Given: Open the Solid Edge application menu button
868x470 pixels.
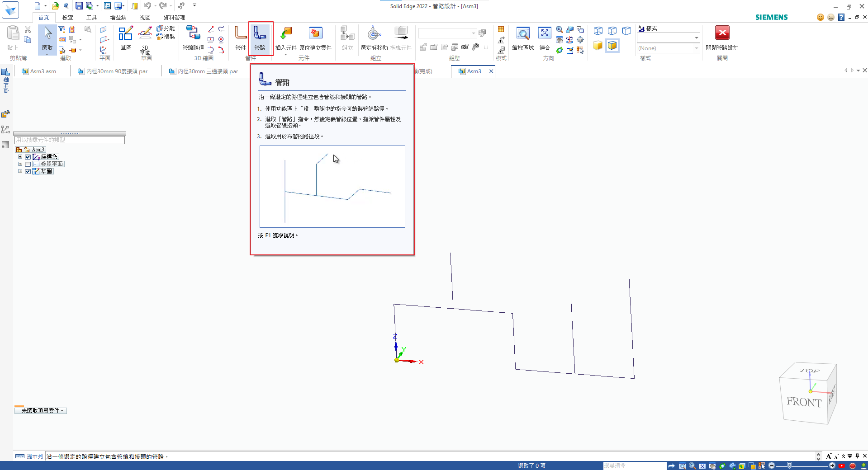Looking at the screenshot, I should [x=10, y=9].
